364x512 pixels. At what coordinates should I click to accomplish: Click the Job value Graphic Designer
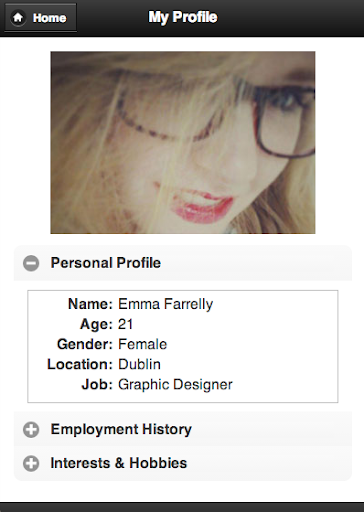(x=175, y=385)
